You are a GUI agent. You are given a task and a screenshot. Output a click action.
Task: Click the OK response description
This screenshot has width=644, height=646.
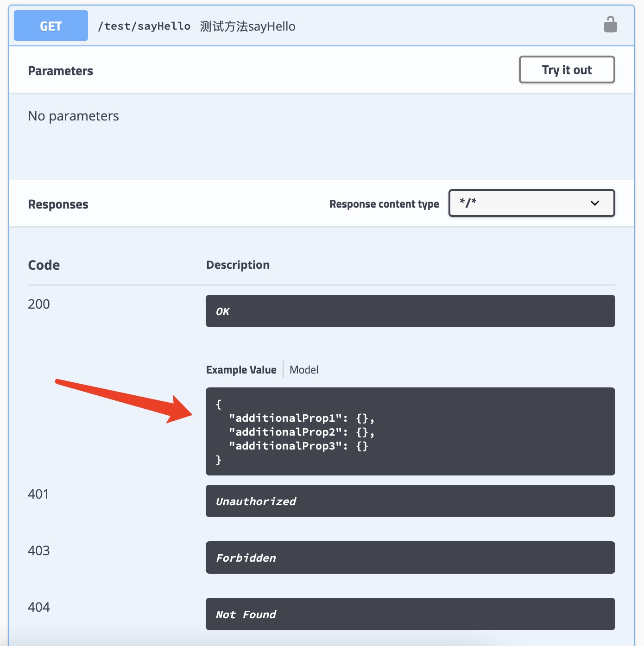410,311
